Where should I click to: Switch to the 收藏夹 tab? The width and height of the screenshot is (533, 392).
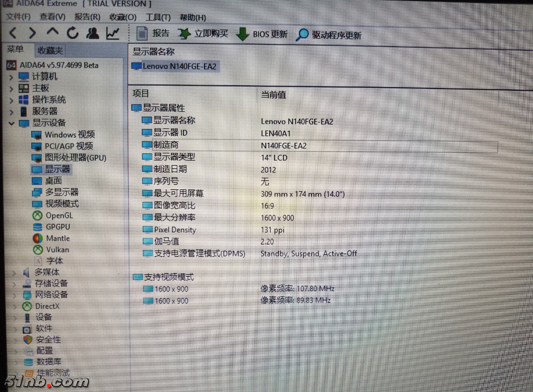50,51
